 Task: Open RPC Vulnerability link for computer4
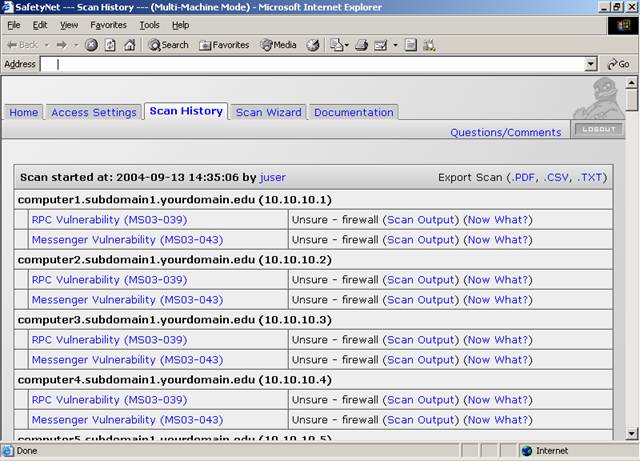coord(109,400)
